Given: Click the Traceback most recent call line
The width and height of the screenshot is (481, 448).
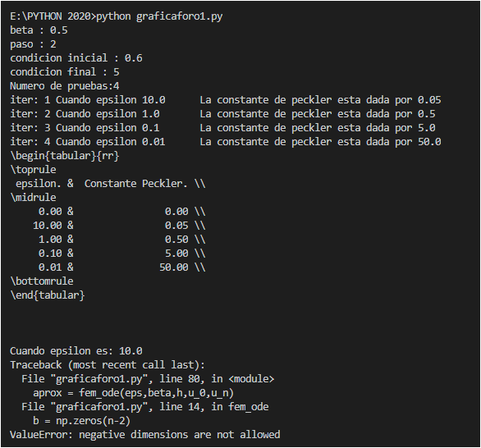Looking at the screenshot, I should point(108,365).
